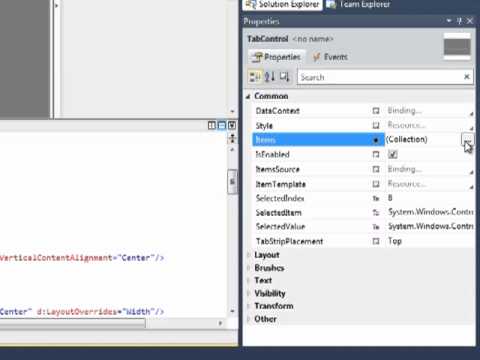Collapse pane icon beside split buttons
The height and width of the screenshot is (360, 480).
click(232, 125)
